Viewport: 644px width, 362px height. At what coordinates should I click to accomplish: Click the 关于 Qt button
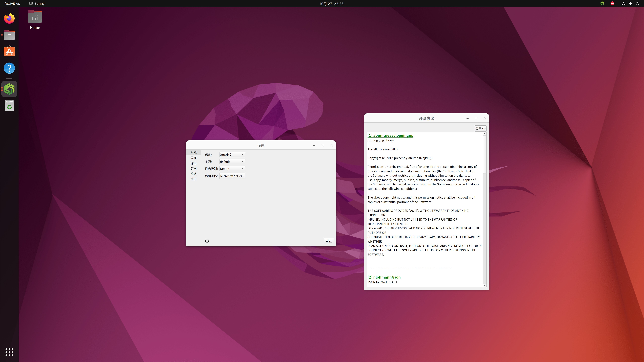(480, 129)
